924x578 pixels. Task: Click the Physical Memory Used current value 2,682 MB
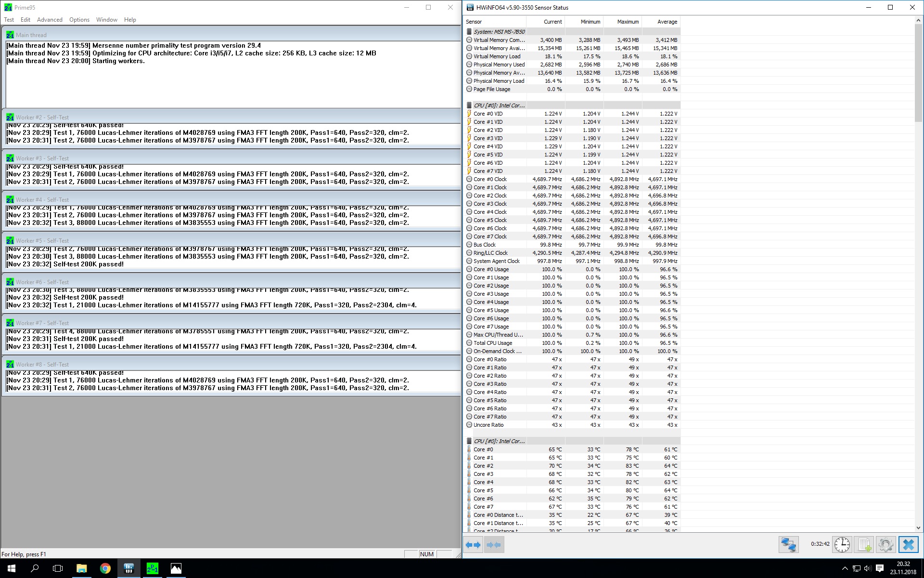(x=551, y=65)
